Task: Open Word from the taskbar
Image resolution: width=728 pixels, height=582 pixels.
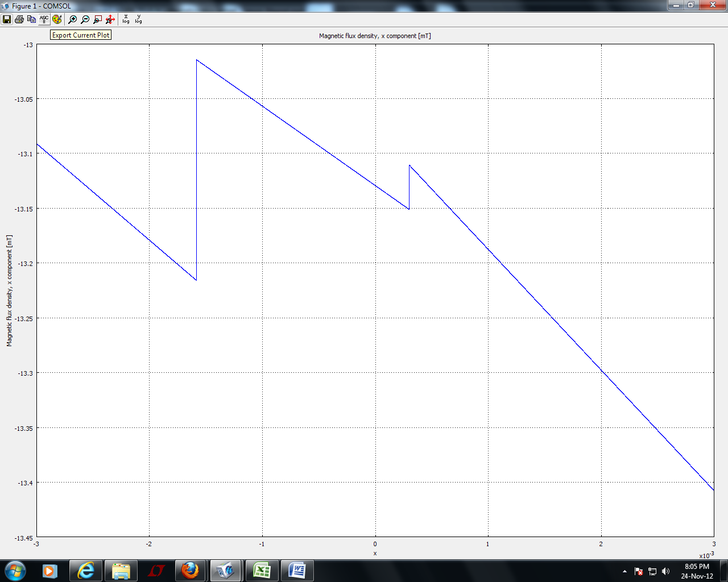Action: pyautogui.click(x=297, y=571)
